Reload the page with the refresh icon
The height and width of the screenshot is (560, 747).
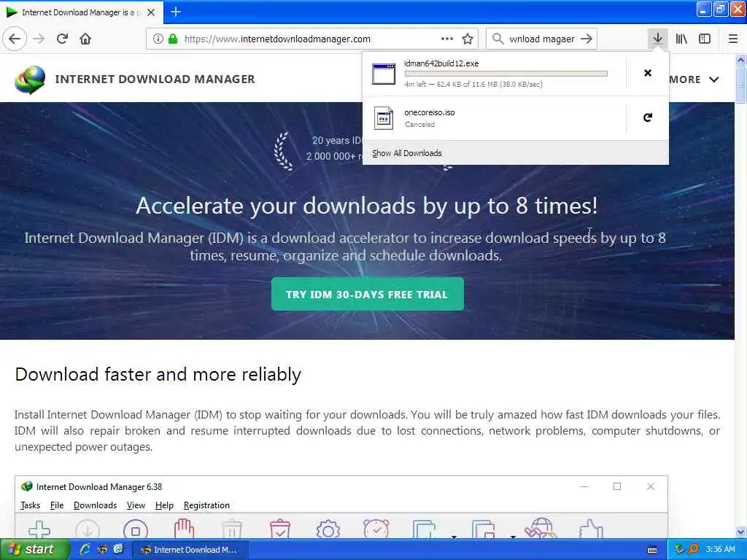[x=63, y=39]
